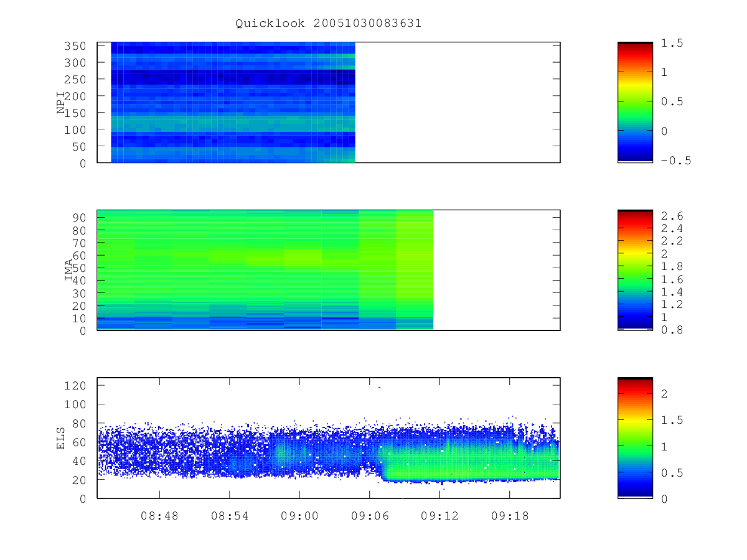Image resolution: width=747 pixels, height=560 pixels.
Task: Click the Quicklook 20051030083631 title
Action: (x=329, y=24)
